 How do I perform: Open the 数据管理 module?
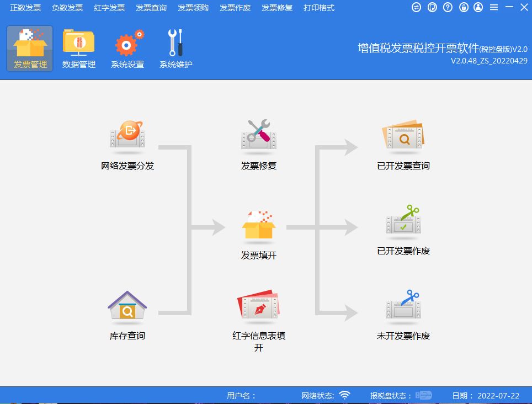78,49
